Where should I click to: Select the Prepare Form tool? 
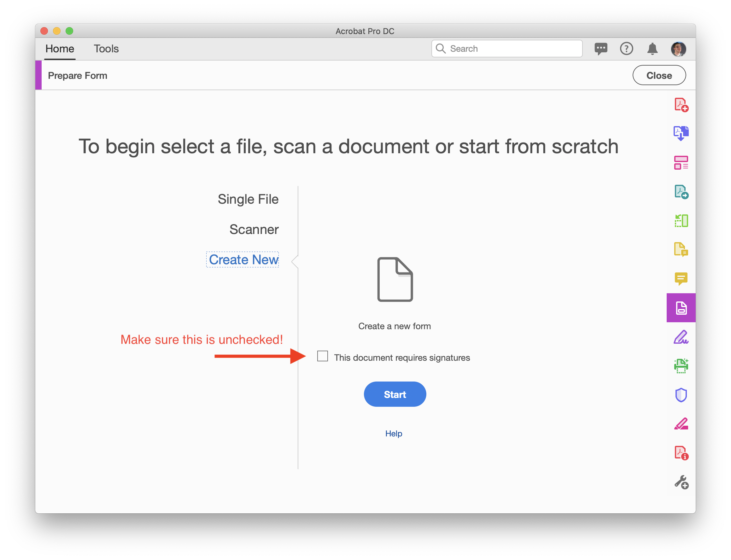(x=681, y=308)
